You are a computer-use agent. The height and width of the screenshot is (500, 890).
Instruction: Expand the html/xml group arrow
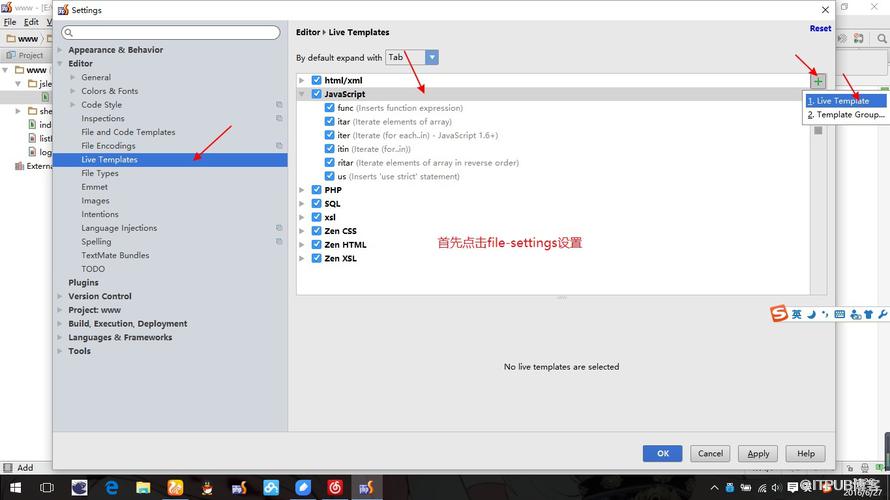(302, 81)
